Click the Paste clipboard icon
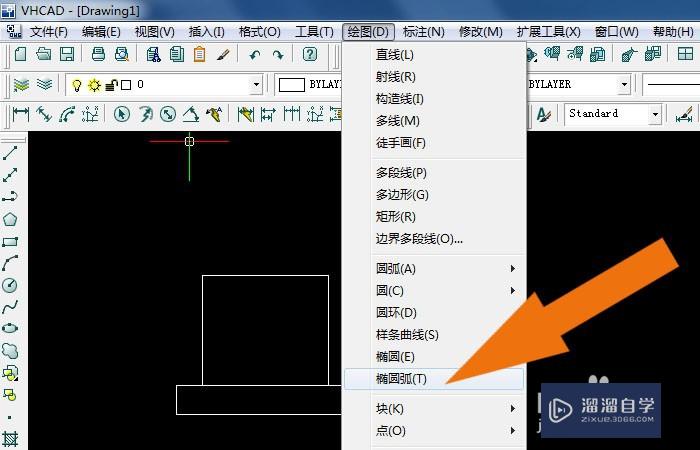The height and width of the screenshot is (450, 700). [200, 54]
